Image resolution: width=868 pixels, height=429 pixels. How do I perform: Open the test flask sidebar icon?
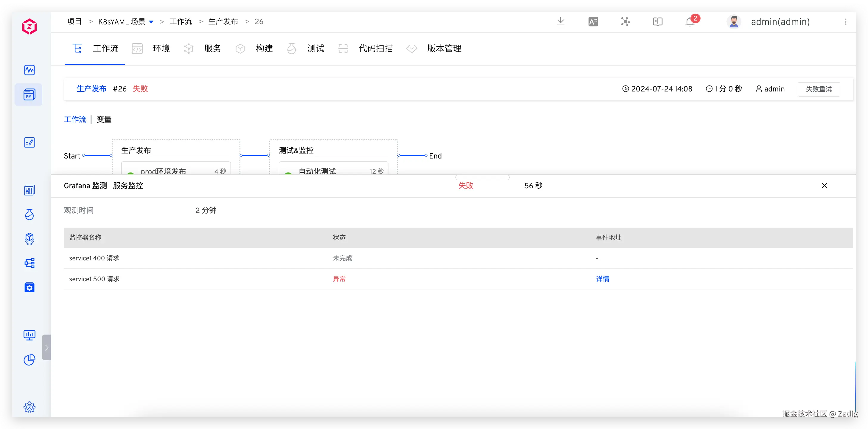(29, 214)
